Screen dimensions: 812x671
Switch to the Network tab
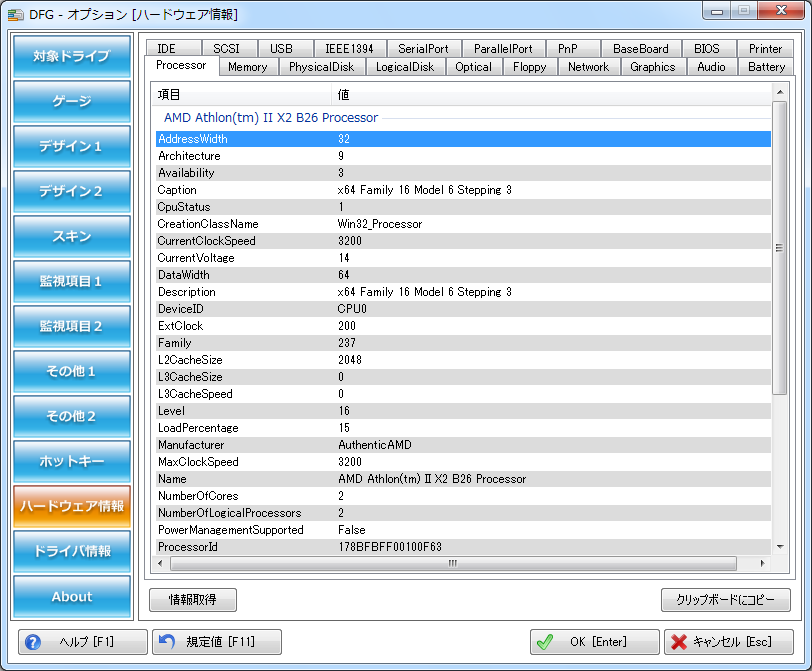(588, 67)
